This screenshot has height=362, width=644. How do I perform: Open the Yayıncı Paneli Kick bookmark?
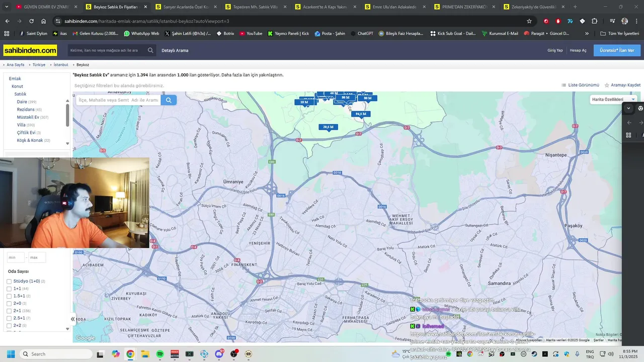coord(288,33)
